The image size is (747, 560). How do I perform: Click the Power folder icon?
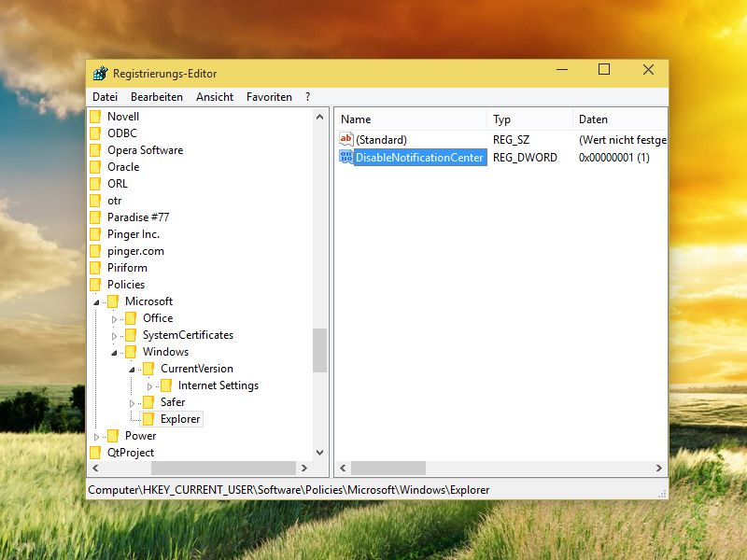tap(113, 436)
